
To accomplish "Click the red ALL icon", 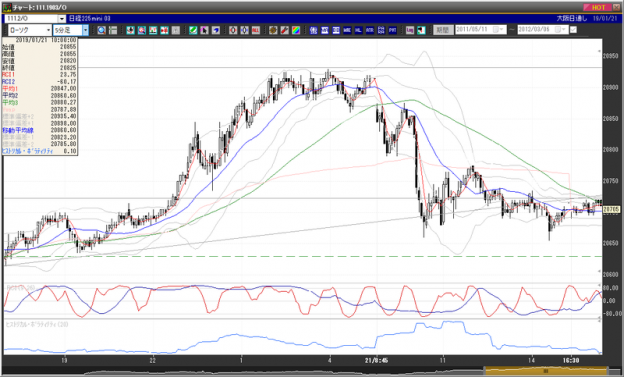I will [x=255, y=30].
